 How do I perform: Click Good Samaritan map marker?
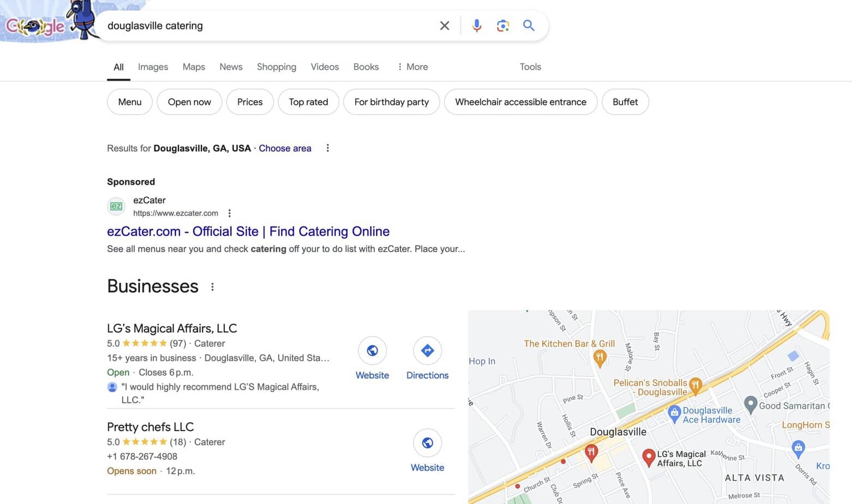751,404
